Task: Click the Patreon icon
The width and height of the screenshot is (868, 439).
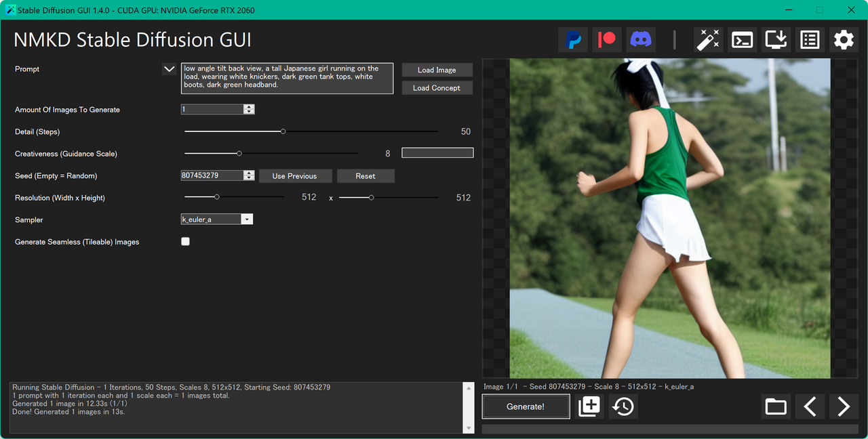Action: point(606,39)
